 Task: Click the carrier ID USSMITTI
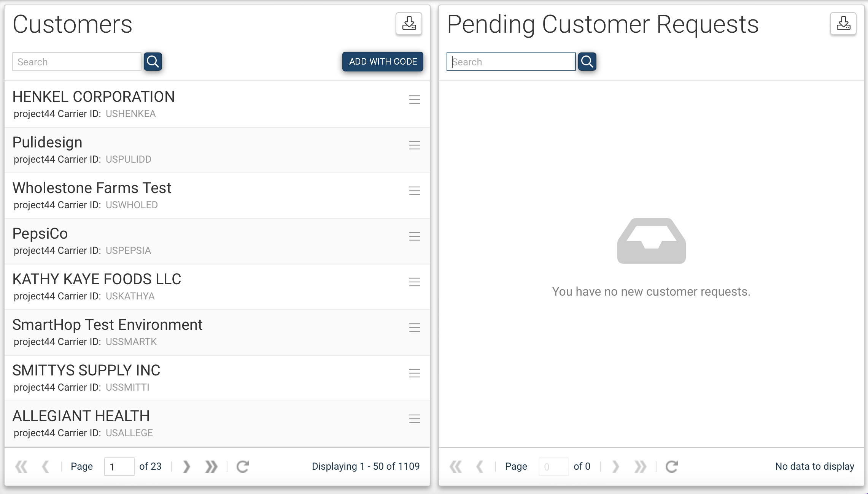[x=127, y=387]
